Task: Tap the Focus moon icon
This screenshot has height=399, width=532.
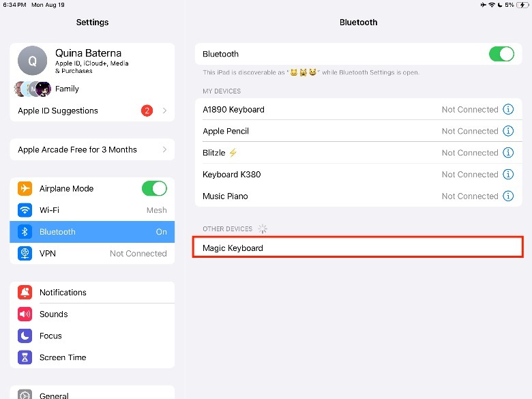Action: coord(25,336)
